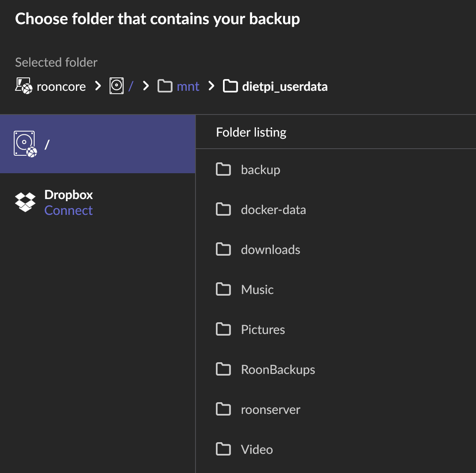Go to the mnt breadcrumb link
Screen dimensions: 476x473
coord(188,87)
